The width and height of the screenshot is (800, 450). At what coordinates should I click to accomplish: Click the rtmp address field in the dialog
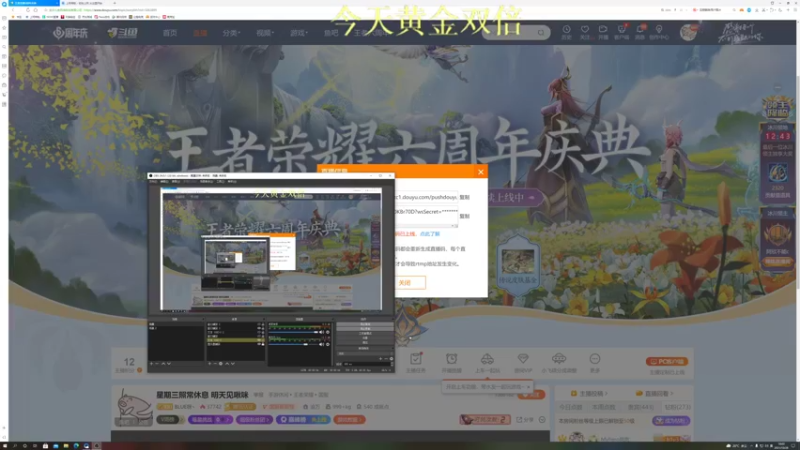426,197
